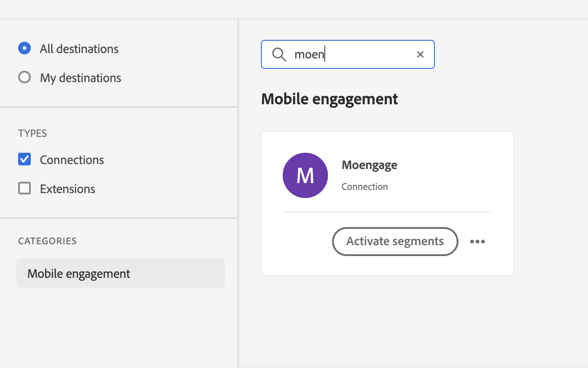This screenshot has width=588, height=368.
Task: Select the Mobile engagement category
Action: (120, 273)
